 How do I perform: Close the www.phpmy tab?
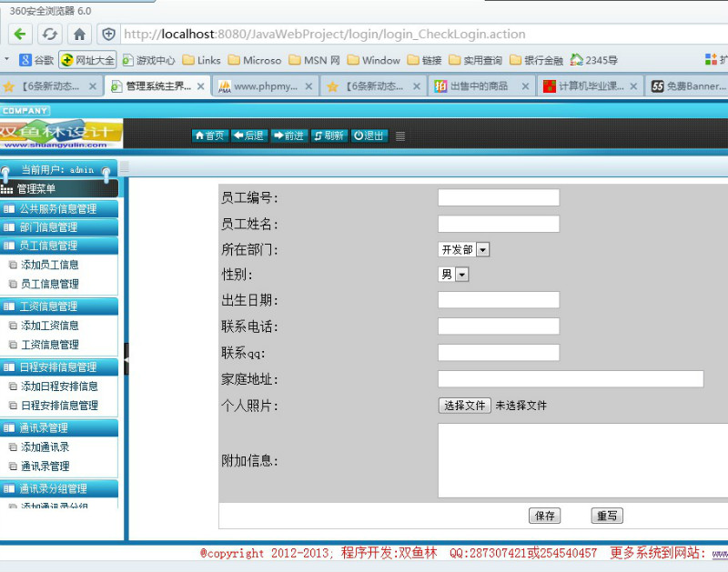[x=308, y=86]
